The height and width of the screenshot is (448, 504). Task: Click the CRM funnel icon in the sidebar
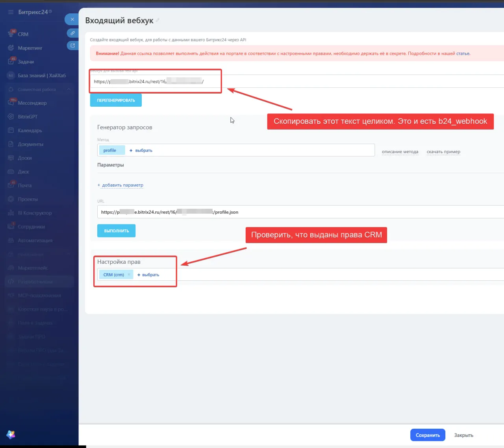pyautogui.click(x=11, y=34)
